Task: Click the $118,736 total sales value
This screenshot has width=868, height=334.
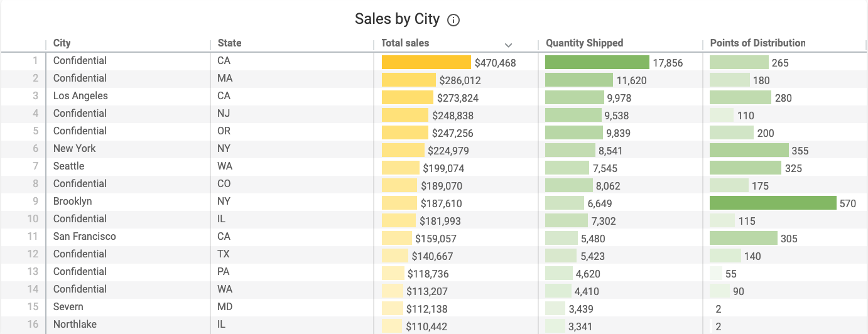Action: point(428,274)
